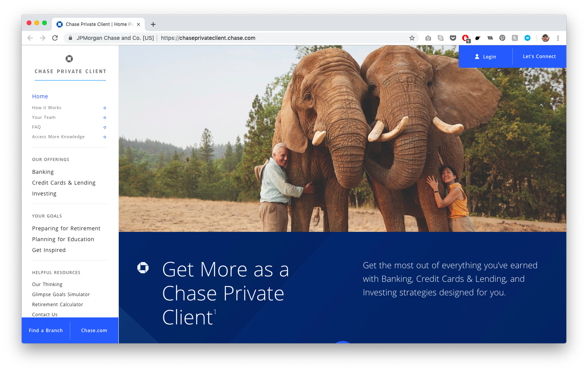588x372 pixels.
Task: Open the Banking offering
Action: 43,172
